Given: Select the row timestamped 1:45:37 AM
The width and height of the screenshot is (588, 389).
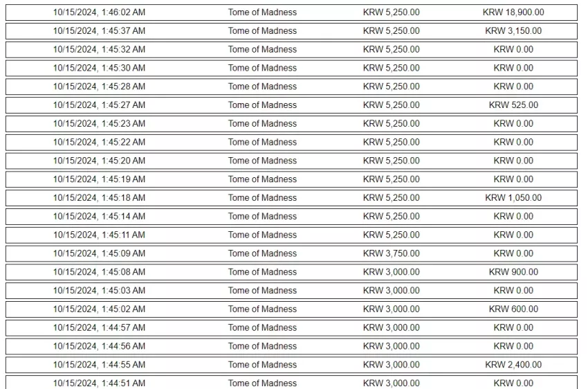Looking at the screenshot, I should pos(291,30).
